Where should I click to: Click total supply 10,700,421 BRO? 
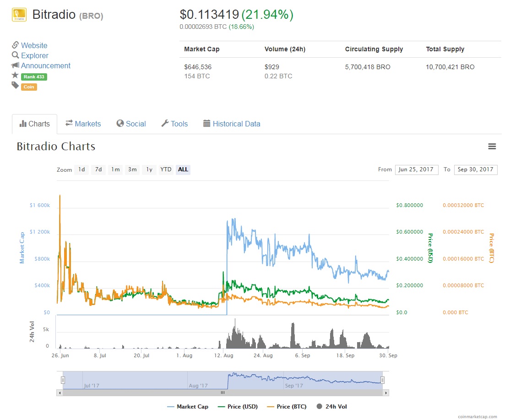pyautogui.click(x=450, y=67)
